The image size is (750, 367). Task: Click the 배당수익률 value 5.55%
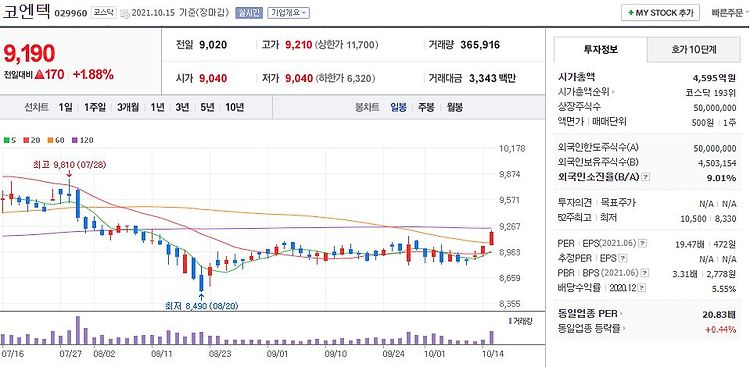pos(724,289)
